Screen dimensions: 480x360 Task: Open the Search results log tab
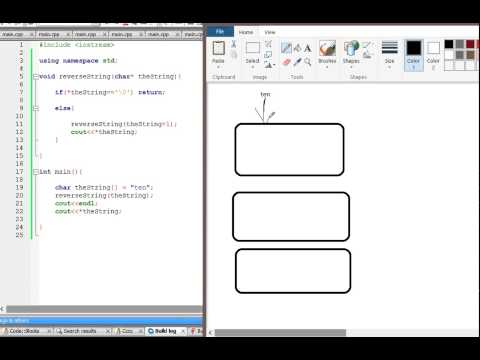[79, 331]
